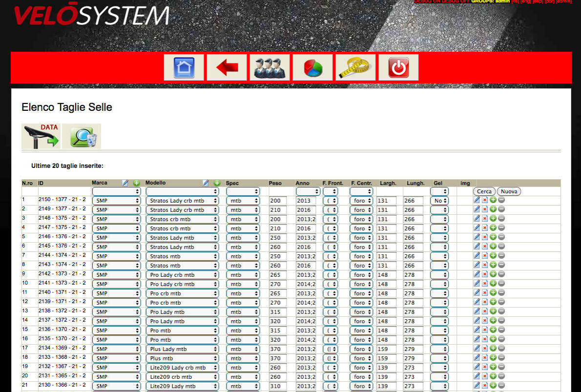Click the pencil icon next to Marca header
This screenshot has height=392, width=581.
(x=125, y=183)
